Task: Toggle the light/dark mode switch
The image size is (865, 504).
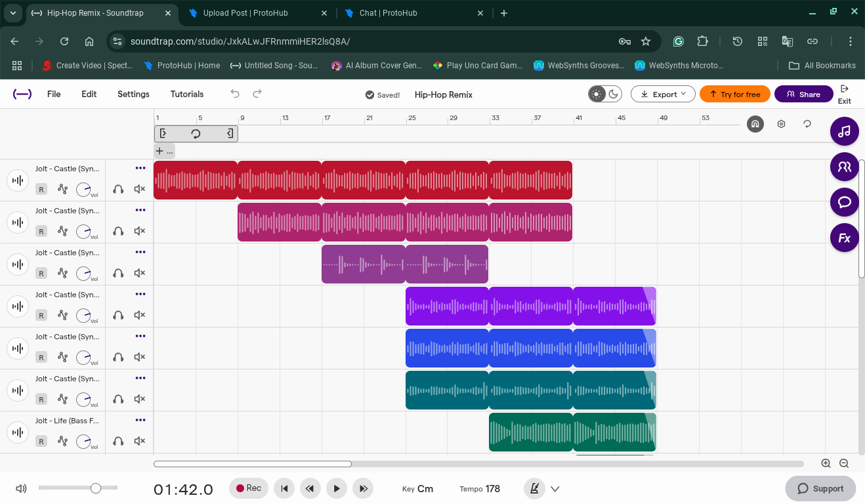Action: [604, 94]
